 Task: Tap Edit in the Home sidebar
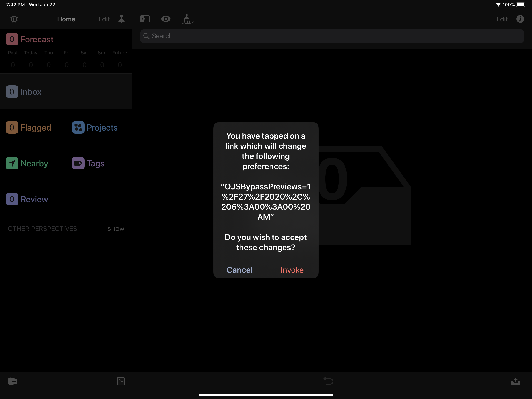click(x=104, y=19)
